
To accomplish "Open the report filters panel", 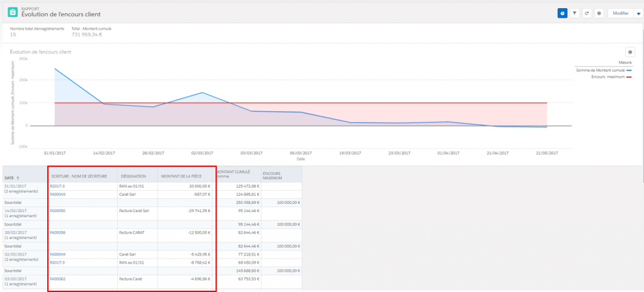I will coord(575,13).
